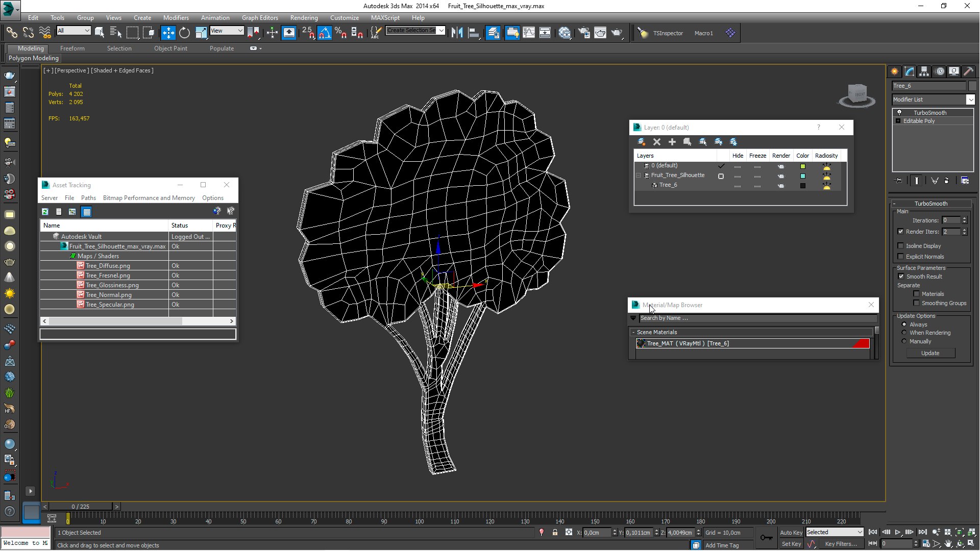Click the Unlink Selection icon
This screenshot has height=551, width=980.
point(28,33)
